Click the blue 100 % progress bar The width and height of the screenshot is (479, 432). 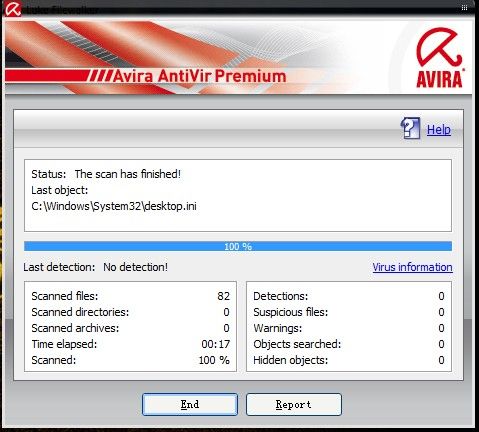pos(238,246)
